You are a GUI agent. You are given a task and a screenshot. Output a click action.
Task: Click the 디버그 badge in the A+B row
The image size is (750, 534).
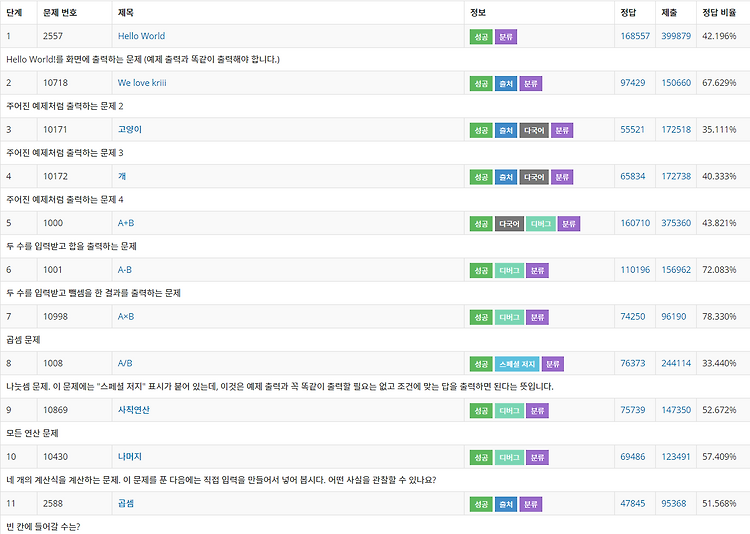coord(540,224)
